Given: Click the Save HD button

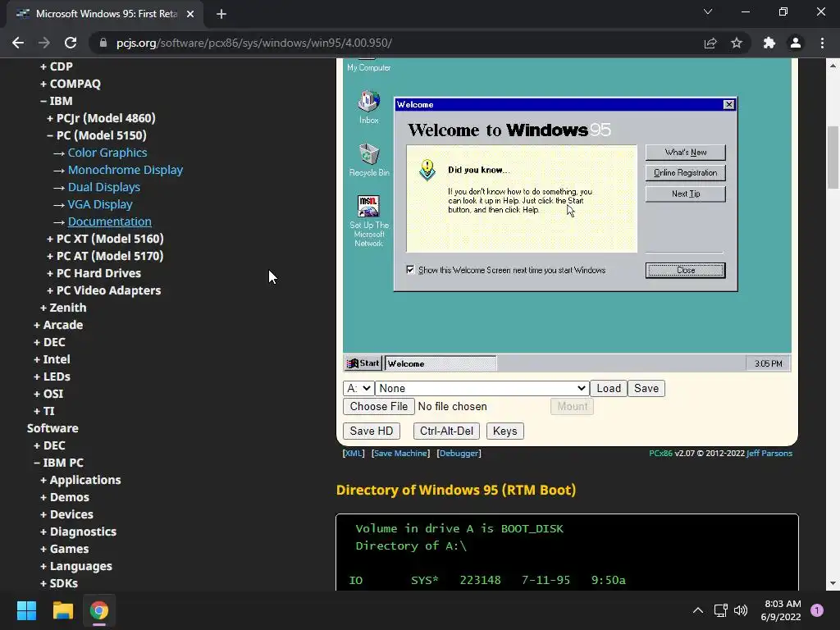Looking at the screenshot, I should pyautogui.click(x=372, y=431).
